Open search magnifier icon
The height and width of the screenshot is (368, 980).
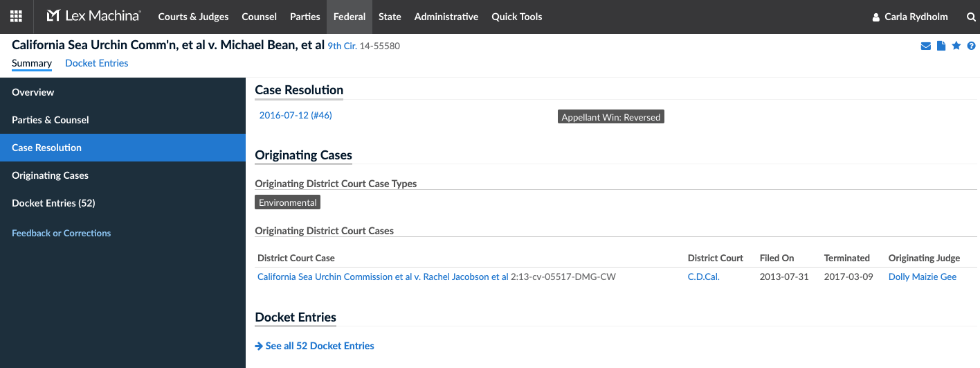[x=971, y=17]
